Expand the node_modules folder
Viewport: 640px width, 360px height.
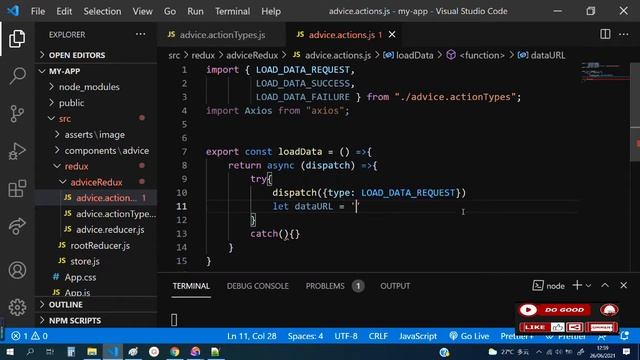point(89,87)
